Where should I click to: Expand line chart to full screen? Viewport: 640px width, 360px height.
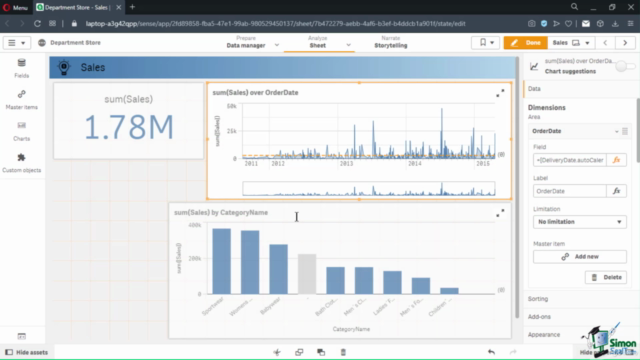500,93
